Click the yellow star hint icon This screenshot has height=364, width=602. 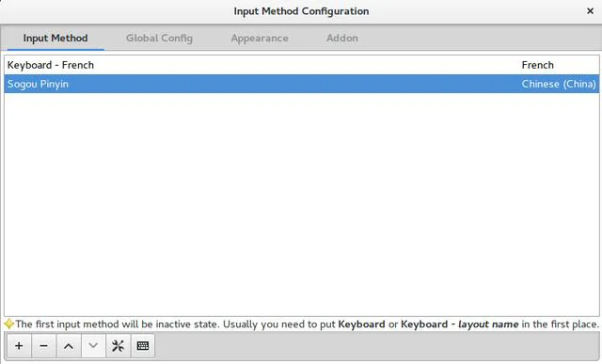[x=8, y=324]
